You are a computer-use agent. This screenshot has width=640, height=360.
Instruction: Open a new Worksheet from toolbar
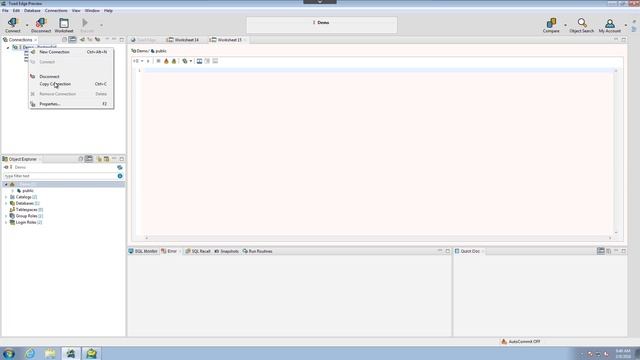(x=64, y=25)
